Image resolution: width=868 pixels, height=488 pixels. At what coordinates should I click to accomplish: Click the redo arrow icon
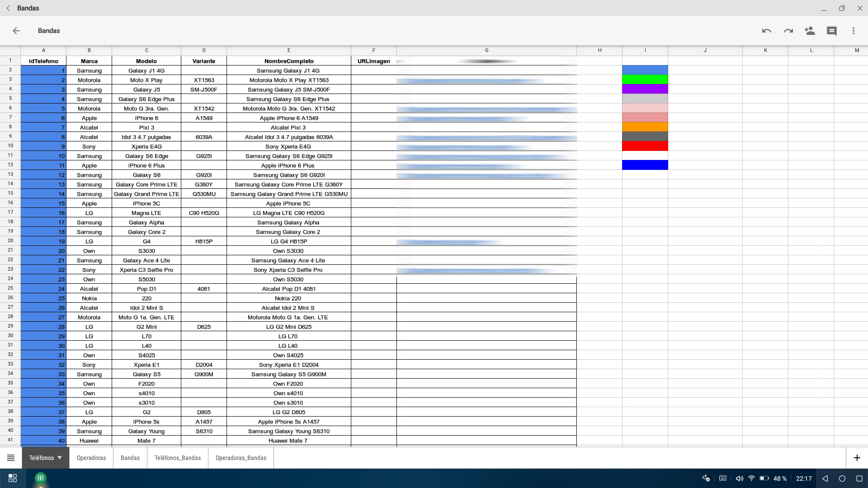pos(788,31)
